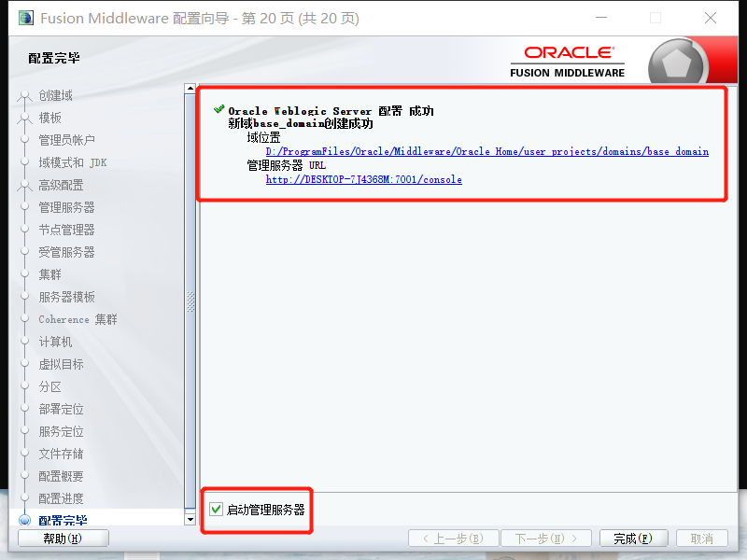Toggle the admin server startup checkbox

(x=216, y=510)
